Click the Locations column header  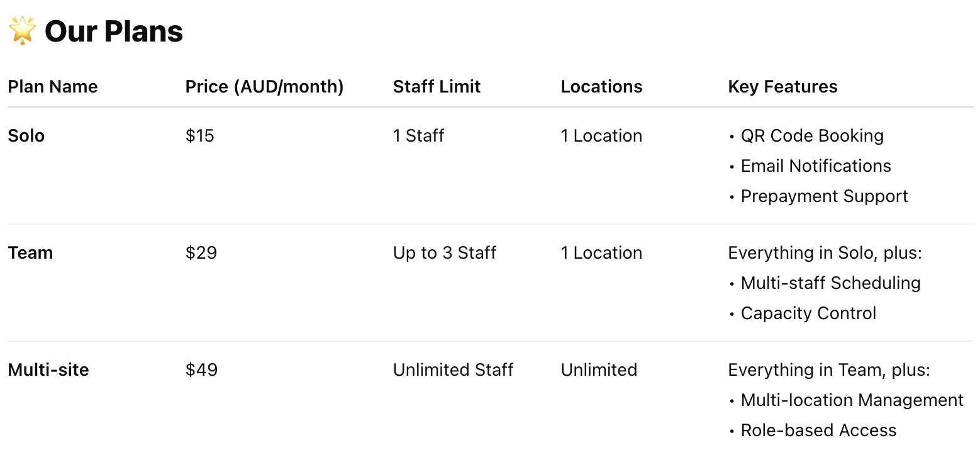pos(601,87)
